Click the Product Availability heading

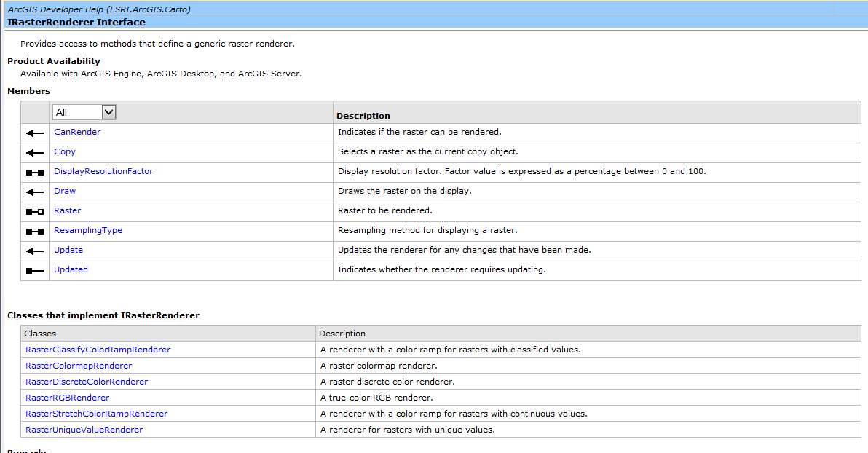54,61
